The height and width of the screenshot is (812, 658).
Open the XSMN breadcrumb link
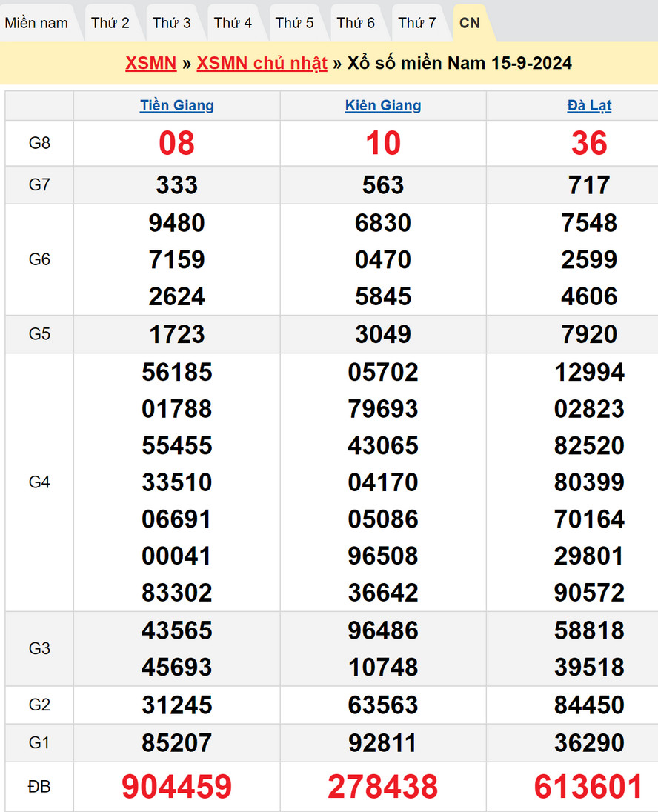tap(151, 63)
